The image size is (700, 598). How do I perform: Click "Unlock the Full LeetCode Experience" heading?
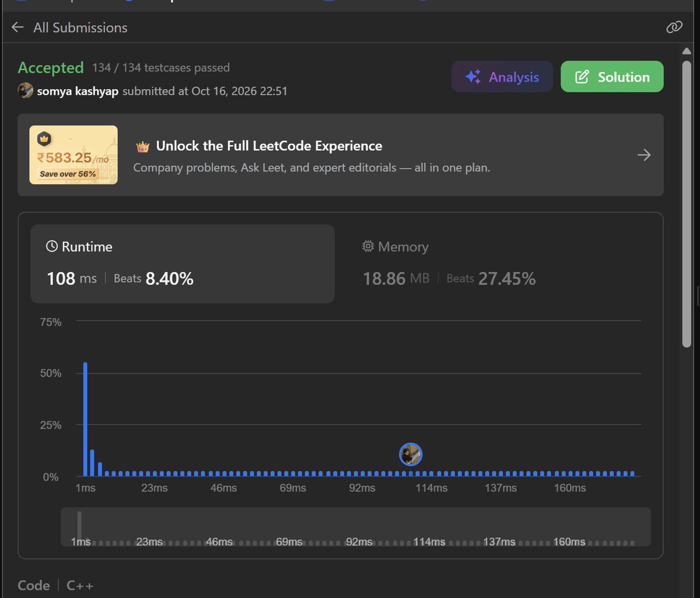[x=269, y=146]
